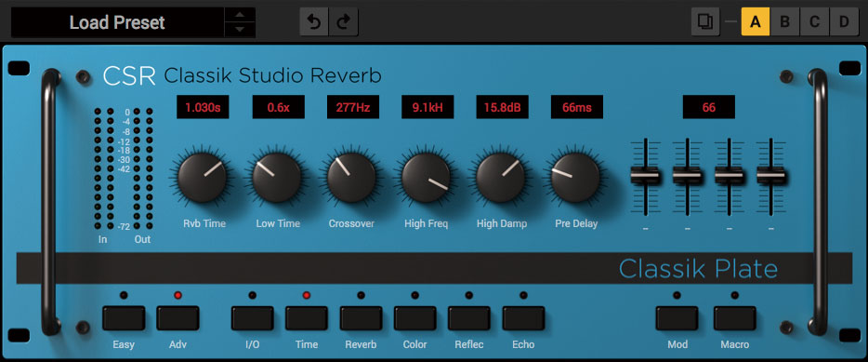Image resolution: width=868 pixels, height=362 pixels.
Task: Switch to preset slot B
Action: click(x=784, y=22)
